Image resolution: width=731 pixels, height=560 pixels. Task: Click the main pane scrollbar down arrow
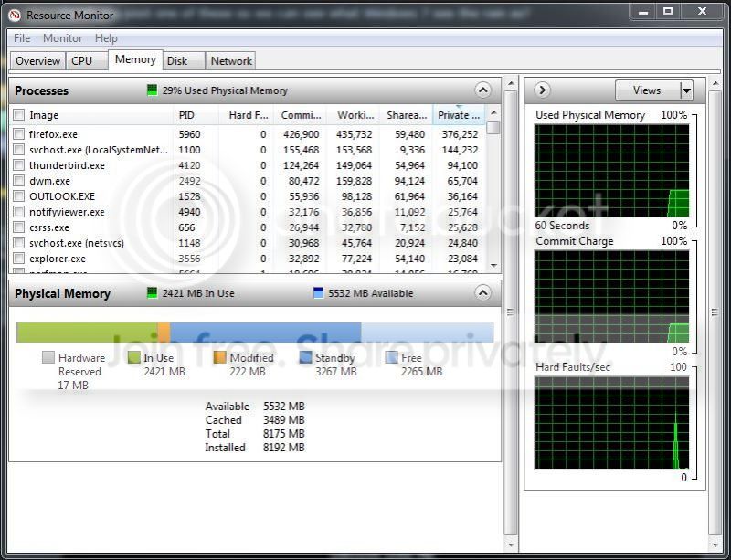511,544
